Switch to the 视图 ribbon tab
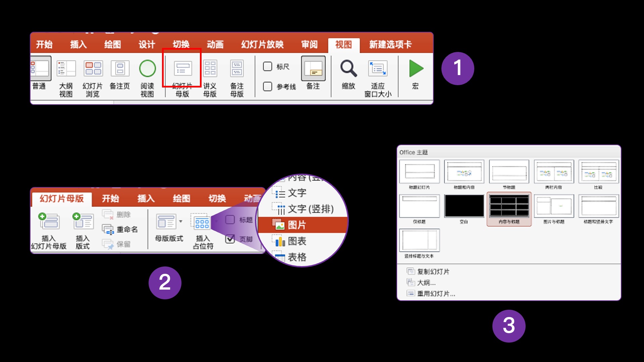The image size is (644, 362). tap(343, 44)
